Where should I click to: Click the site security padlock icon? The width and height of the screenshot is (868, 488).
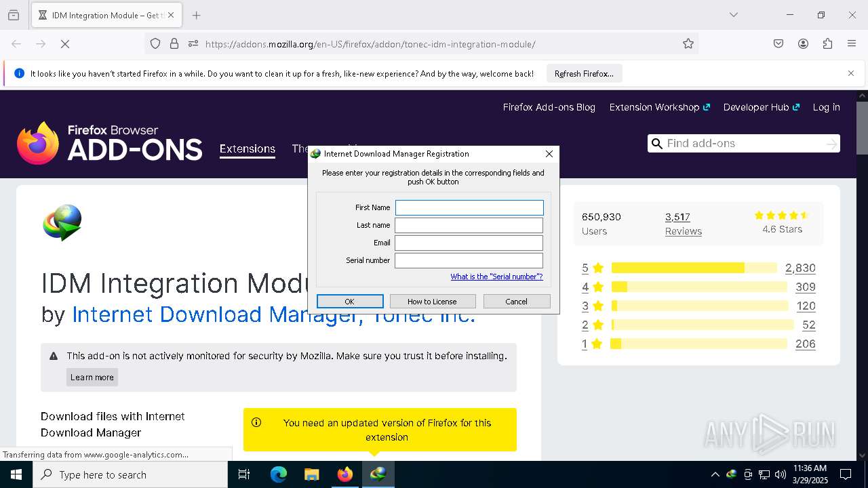coord(174,44)
